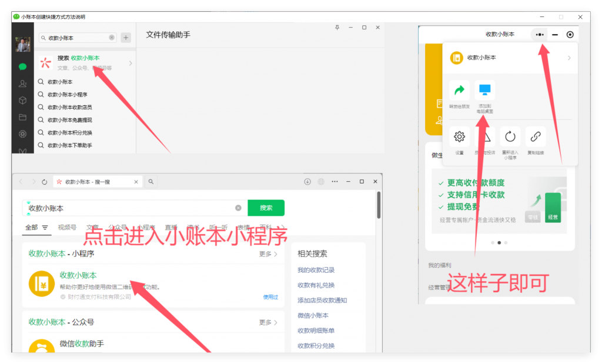Expand search results via the right arrow chevron
Screen dimensions: 602x364
point(132,62)
